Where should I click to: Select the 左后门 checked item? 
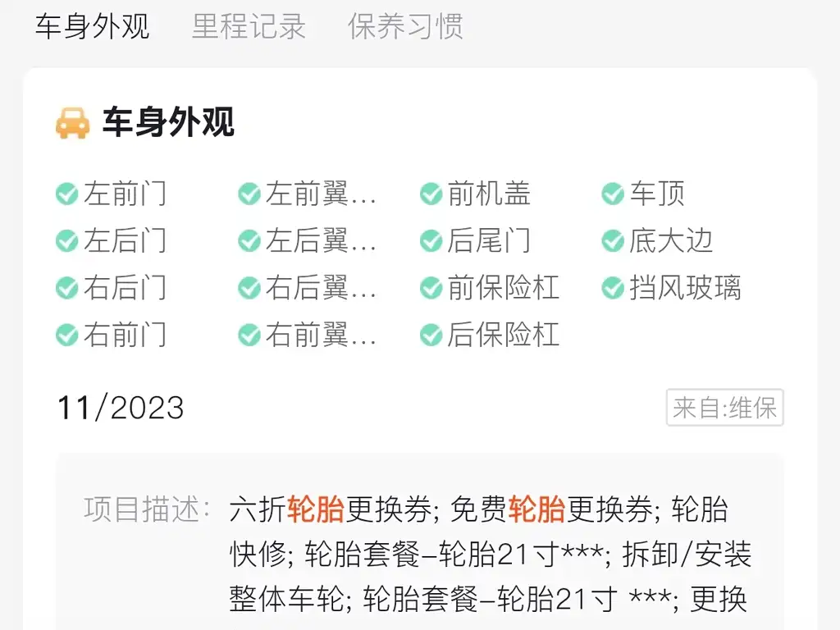[112, 241]
